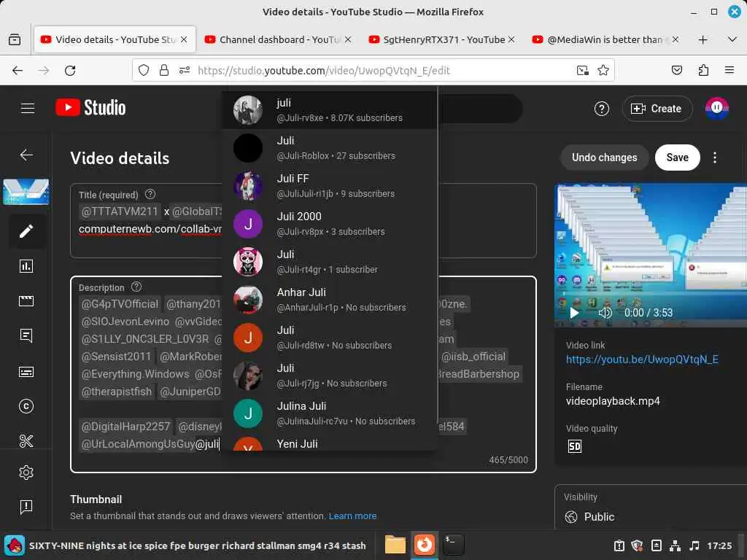Open the list all tabs chevron

coord(732,39)
